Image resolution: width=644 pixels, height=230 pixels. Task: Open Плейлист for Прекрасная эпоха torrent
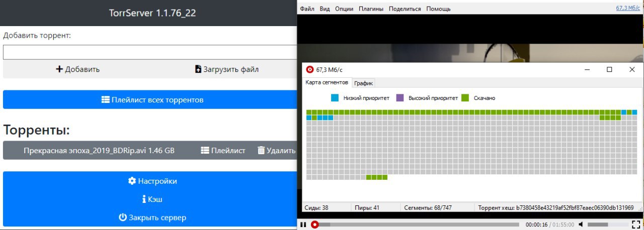coord(223,150)
